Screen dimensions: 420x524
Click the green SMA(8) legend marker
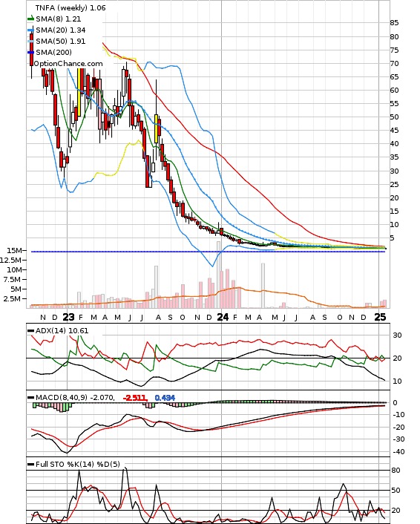[30, 19]
